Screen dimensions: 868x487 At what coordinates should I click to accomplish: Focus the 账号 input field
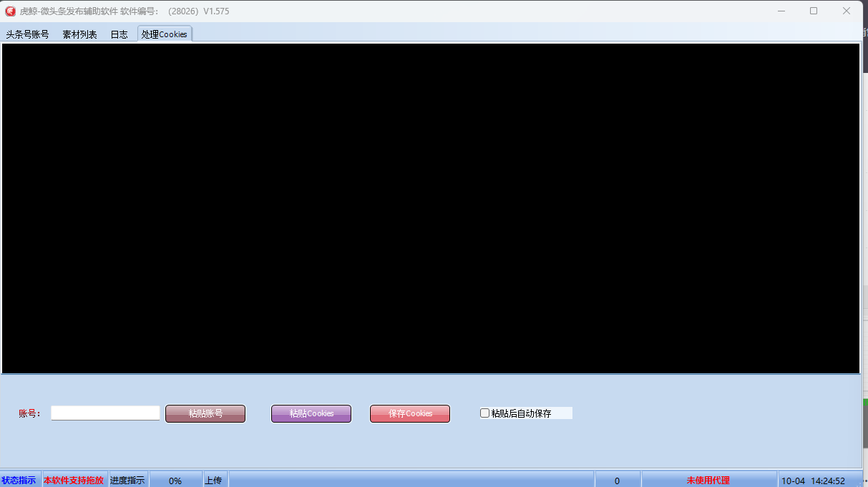click(x=105, y=413)
